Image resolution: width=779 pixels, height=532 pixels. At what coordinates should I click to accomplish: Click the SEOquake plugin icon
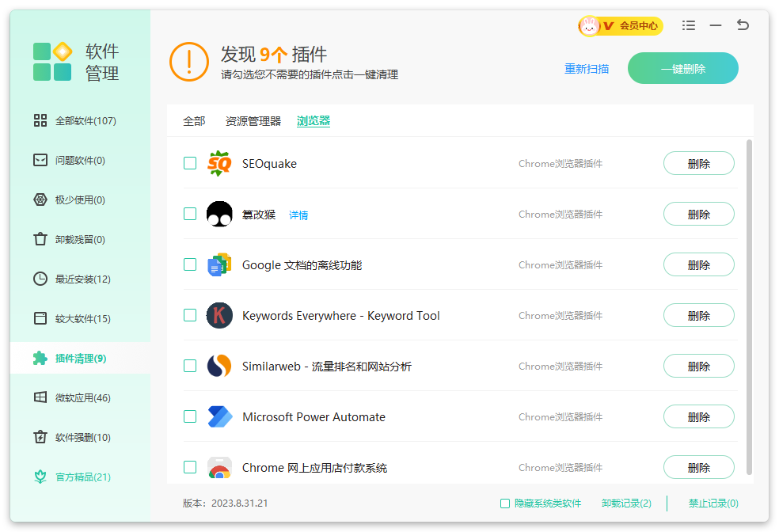[219, 163]
